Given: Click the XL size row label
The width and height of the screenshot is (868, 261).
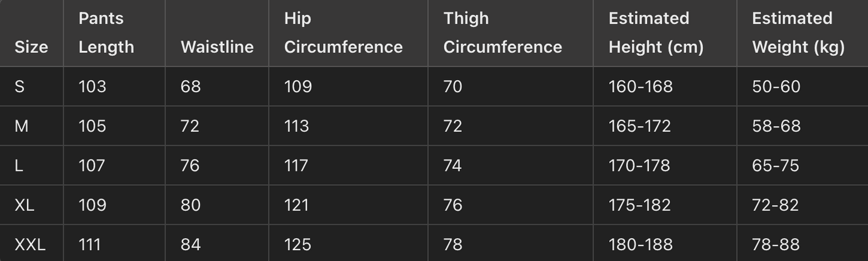Looking at the screenshot, I should 25,205.
